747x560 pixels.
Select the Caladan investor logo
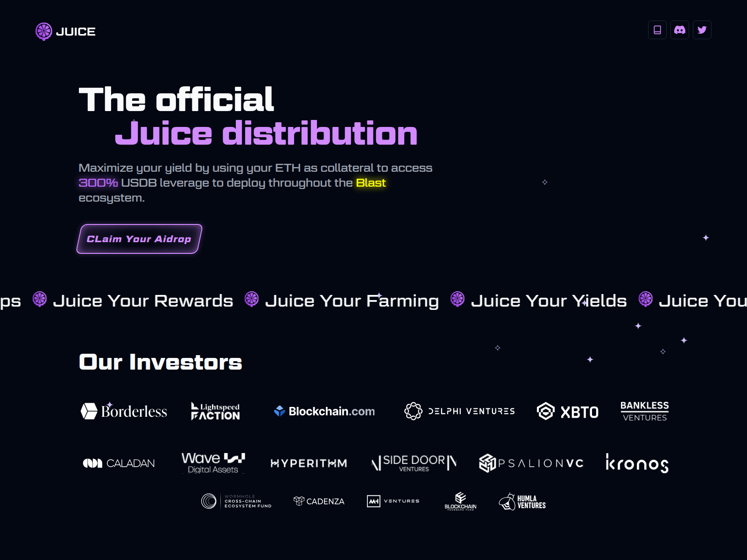(119, 463)
